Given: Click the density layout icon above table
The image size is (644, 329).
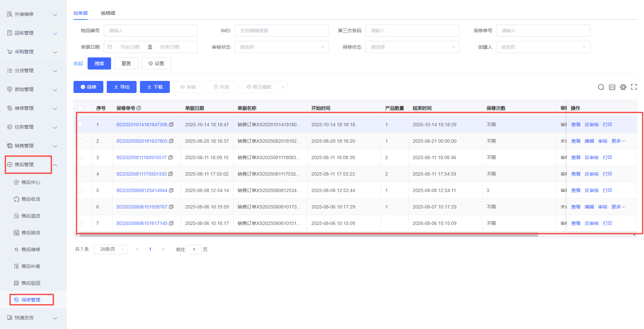Looking at the screenshot, I should click(612, 87).
